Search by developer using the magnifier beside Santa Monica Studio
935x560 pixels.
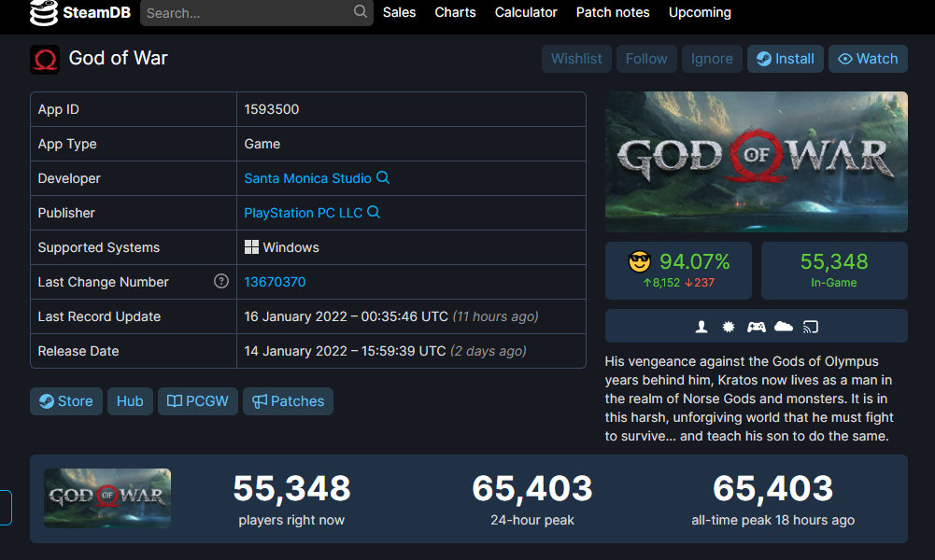(383, 177)
